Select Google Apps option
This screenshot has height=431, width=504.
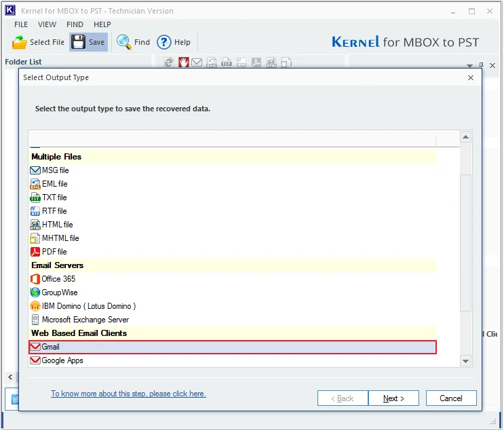pyautogui.click(x=233, y=360)
